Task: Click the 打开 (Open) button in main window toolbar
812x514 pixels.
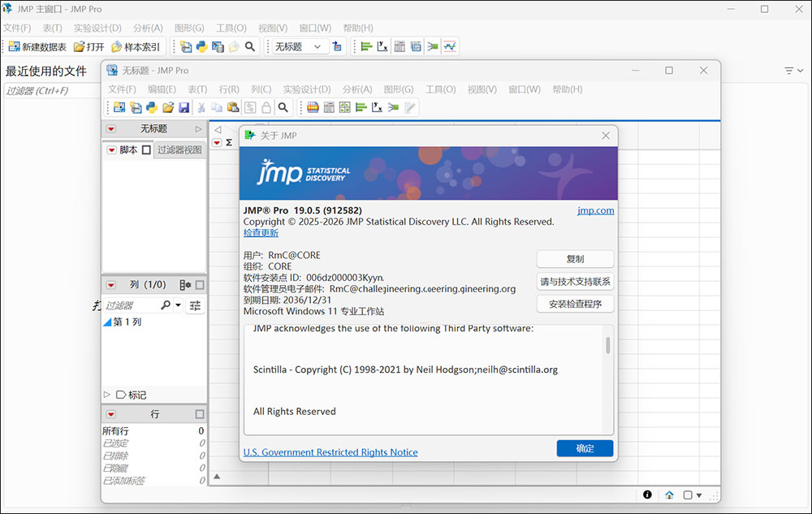Action: click(89, 46)
